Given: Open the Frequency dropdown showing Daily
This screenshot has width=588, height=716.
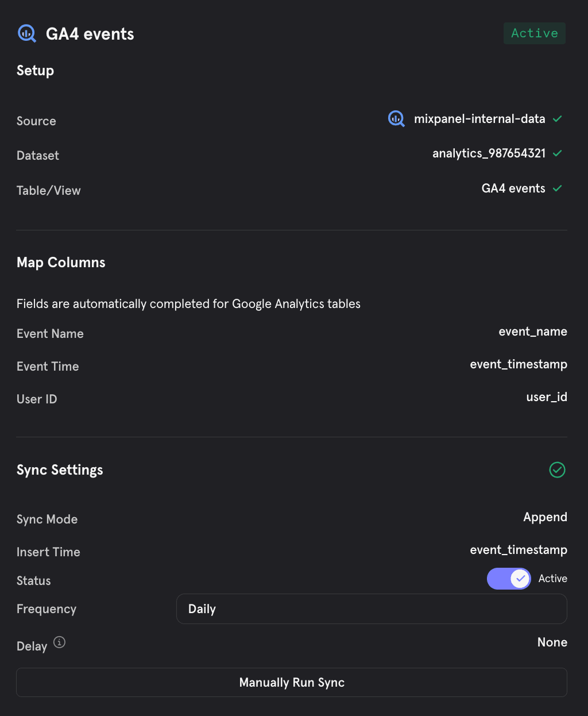Looking at the screenshot, I should point(372,609).
